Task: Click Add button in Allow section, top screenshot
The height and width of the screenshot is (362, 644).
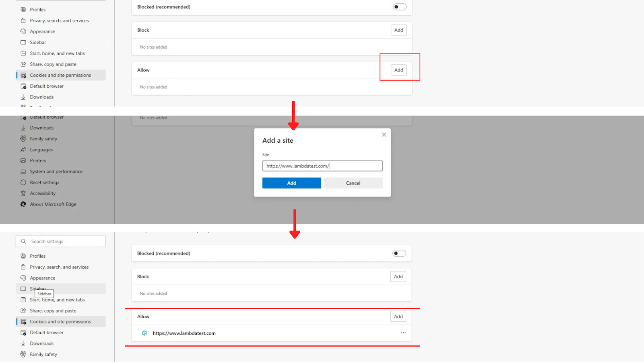Action: pyautogui.click(x=398, y=70)
